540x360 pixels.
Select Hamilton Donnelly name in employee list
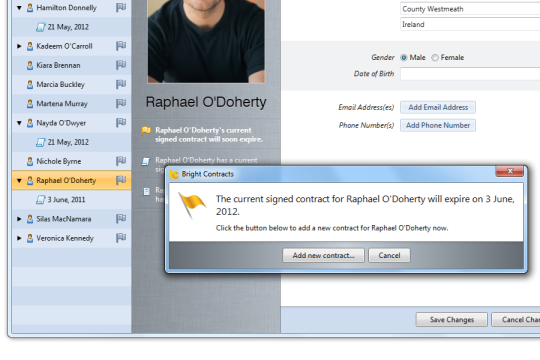(x=66, y=8)
